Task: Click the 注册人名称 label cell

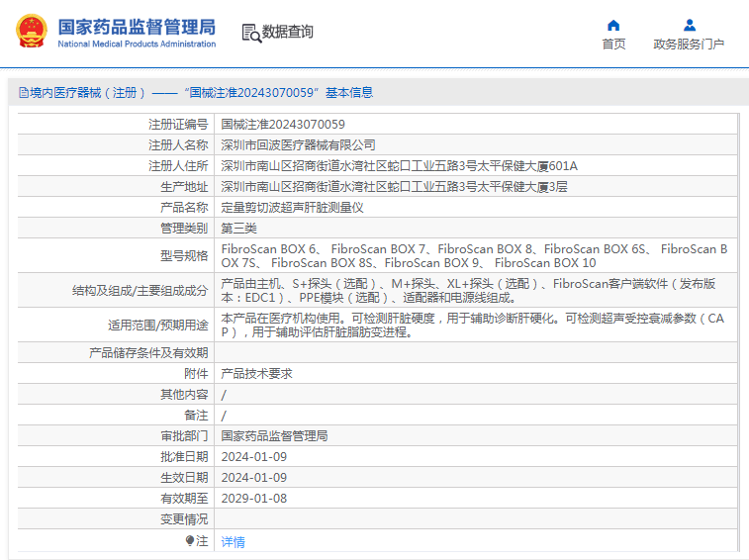Action: tap(116, 144)
